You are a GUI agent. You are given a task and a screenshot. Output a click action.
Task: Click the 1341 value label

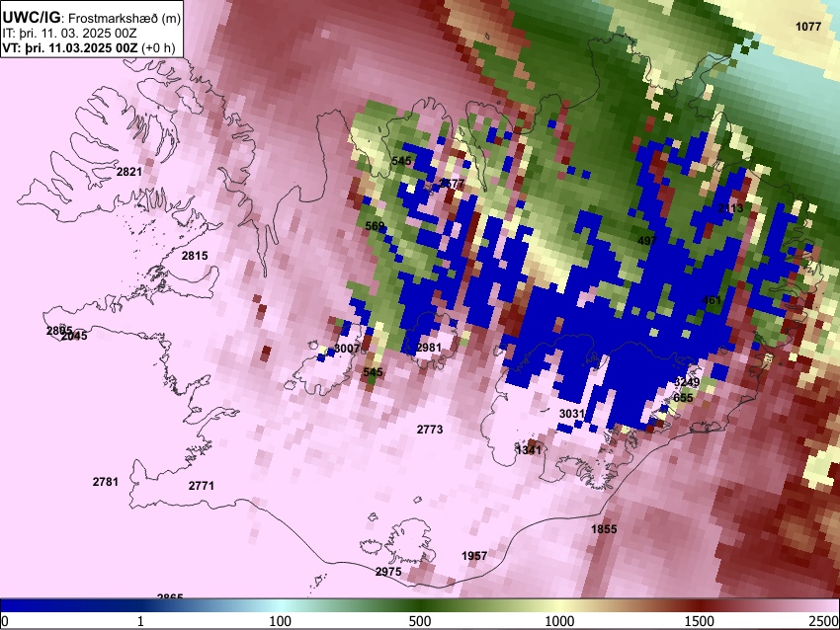click(529, 449)
